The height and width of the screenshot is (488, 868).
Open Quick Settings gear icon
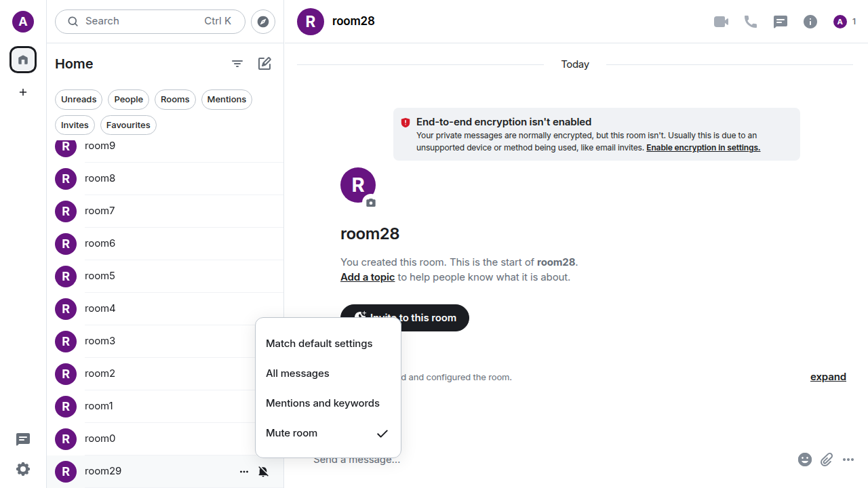tap(23, 469)
